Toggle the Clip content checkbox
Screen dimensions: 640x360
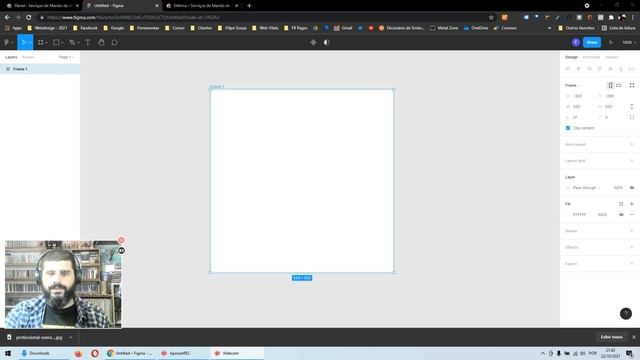click(568, 128)
